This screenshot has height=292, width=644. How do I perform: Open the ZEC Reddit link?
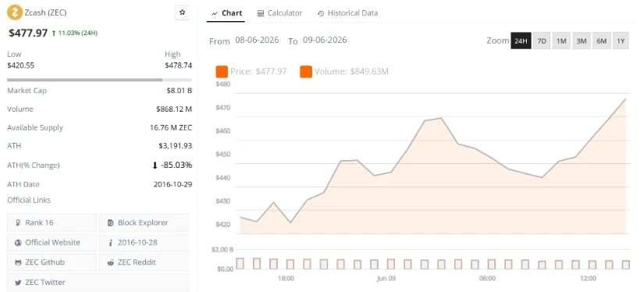coord(144,262)
